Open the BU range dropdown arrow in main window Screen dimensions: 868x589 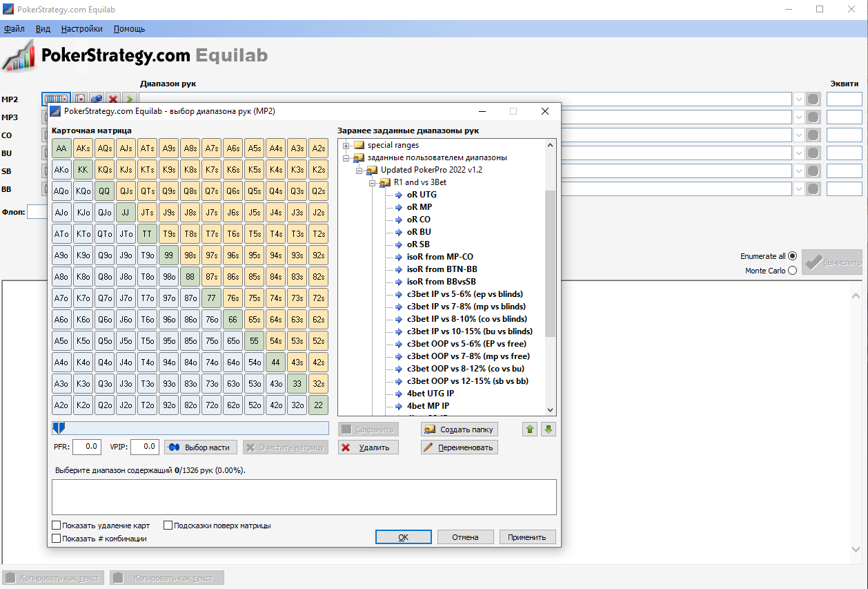(799, 153)
